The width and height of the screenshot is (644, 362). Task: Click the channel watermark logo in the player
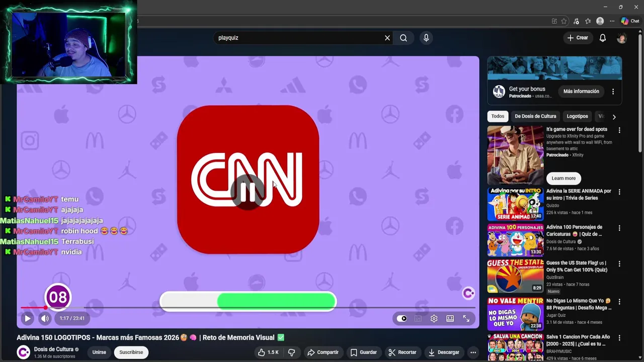click(468, 293)
